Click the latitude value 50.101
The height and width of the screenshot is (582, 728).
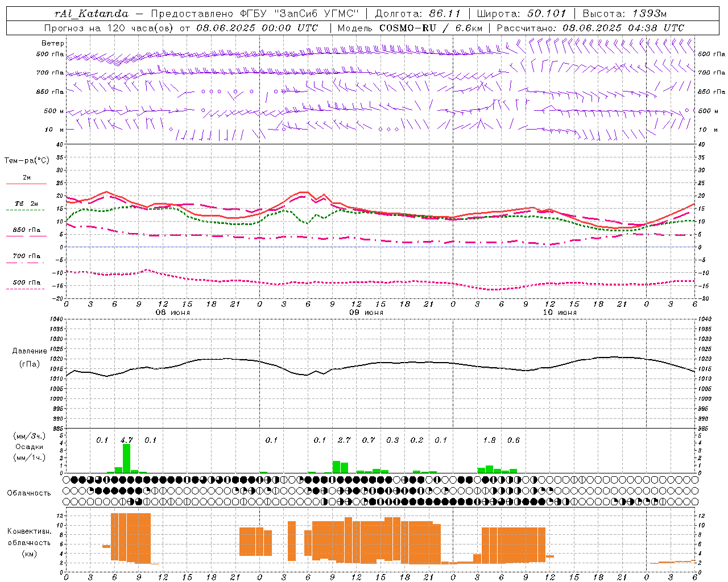click(547, 14)
